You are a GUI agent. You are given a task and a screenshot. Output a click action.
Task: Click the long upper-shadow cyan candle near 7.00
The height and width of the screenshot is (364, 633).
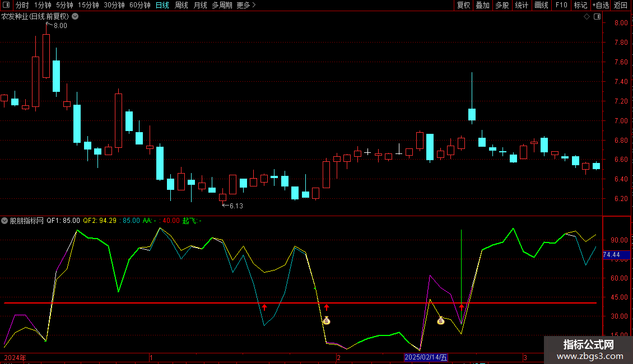tap(472, 114)
